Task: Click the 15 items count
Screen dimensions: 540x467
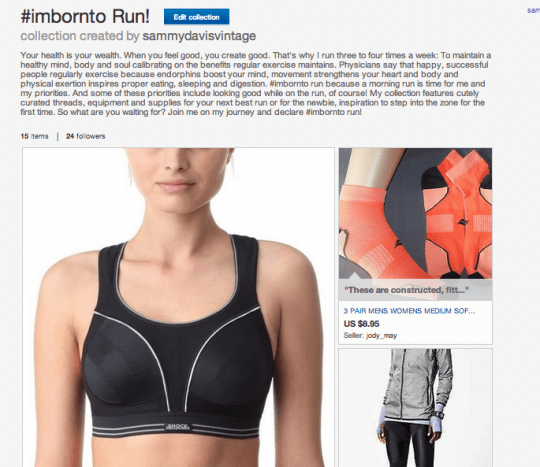Action: pyautogui.click(x=34, y=136)
